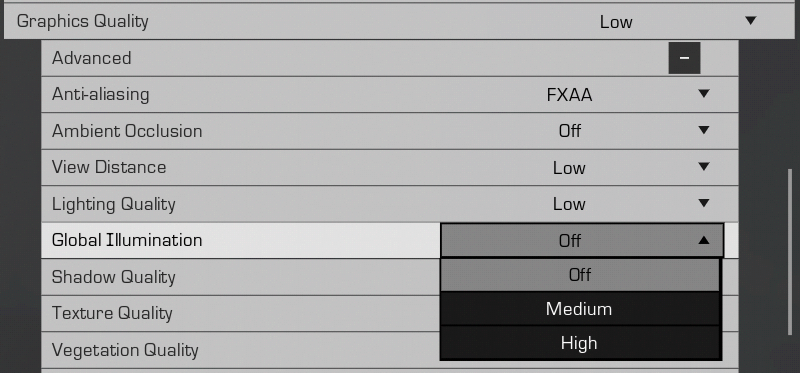Expand the Anti-aliasing FXAA dropdown
Viewport: 800px width, 373px height.
704,94
